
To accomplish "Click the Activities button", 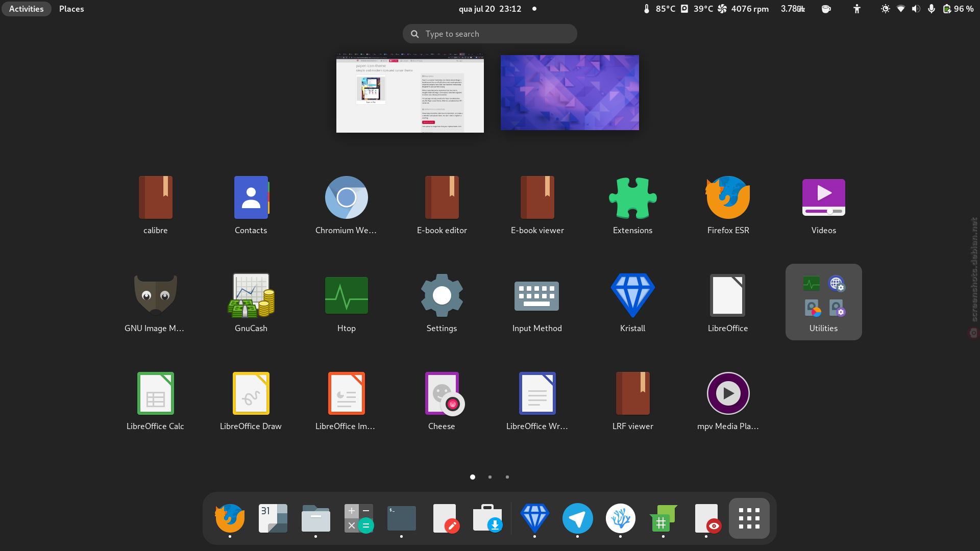I will click(26, 9).
